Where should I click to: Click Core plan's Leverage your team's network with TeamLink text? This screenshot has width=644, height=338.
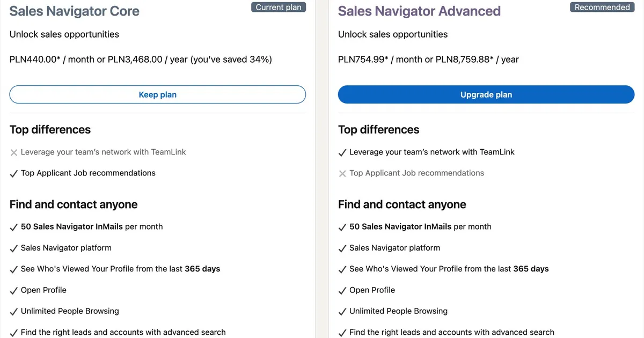(x=104, y=152)
